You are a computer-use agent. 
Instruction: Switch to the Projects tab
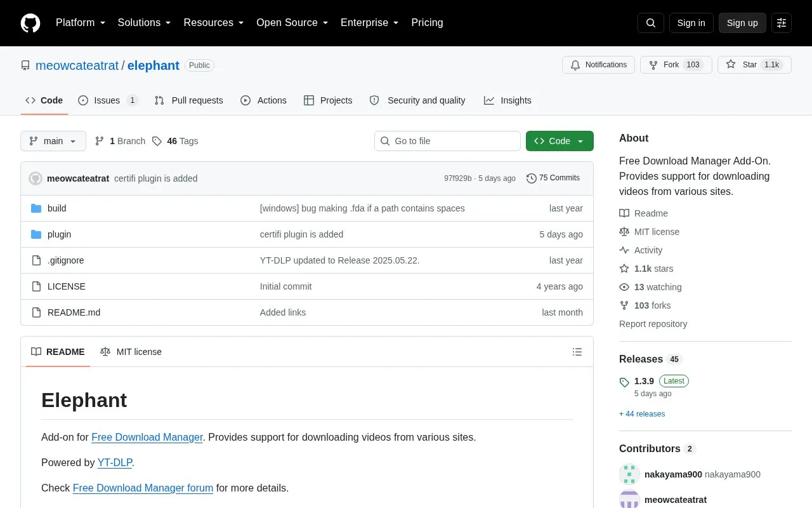coord(328,100)
